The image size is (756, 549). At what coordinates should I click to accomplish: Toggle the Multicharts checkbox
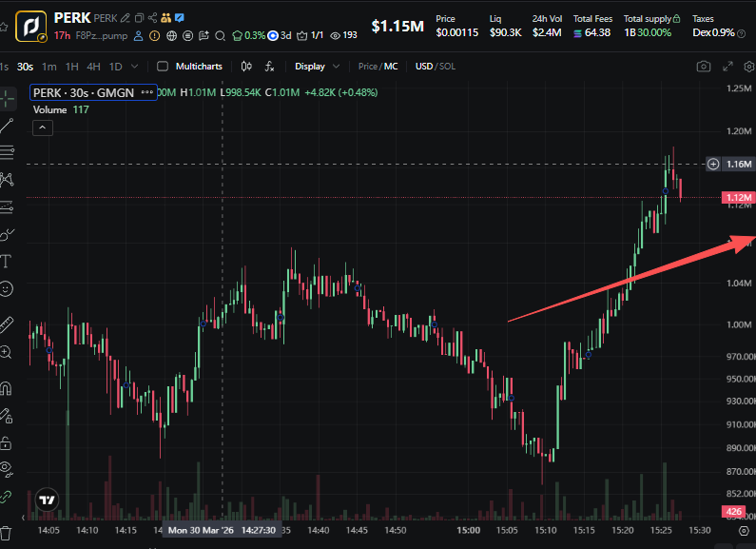coord(163,67)
